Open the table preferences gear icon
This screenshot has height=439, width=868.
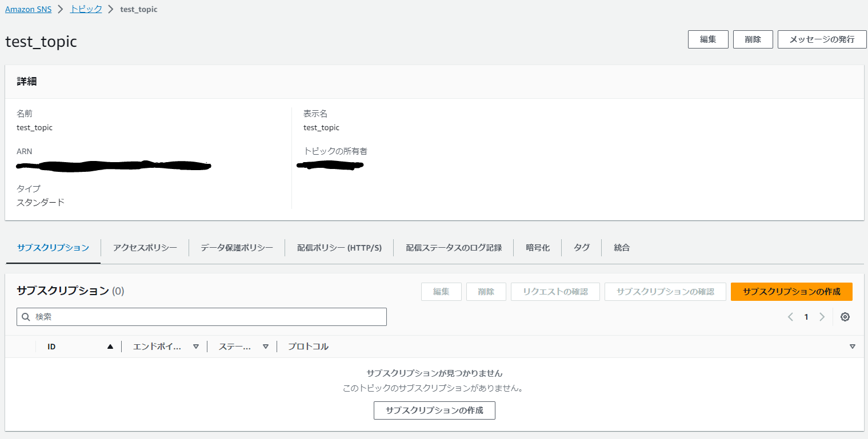(x=845, y=317)
